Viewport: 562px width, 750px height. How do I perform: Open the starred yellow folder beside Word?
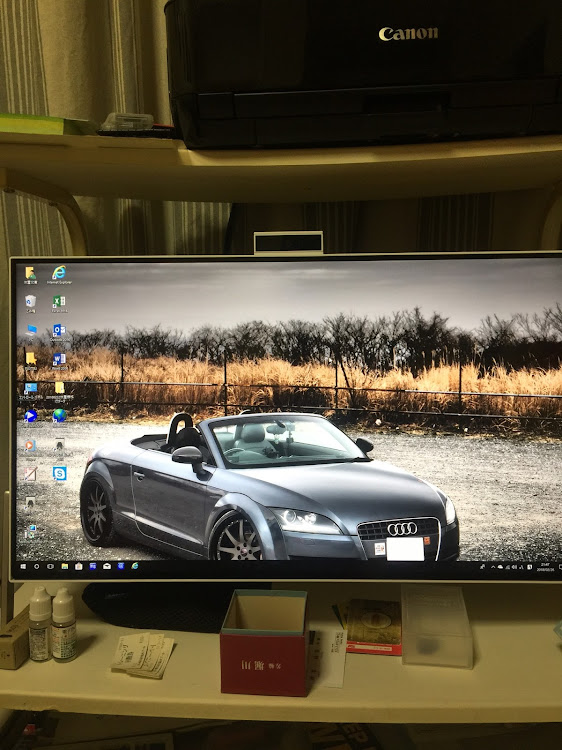(30, 361)
